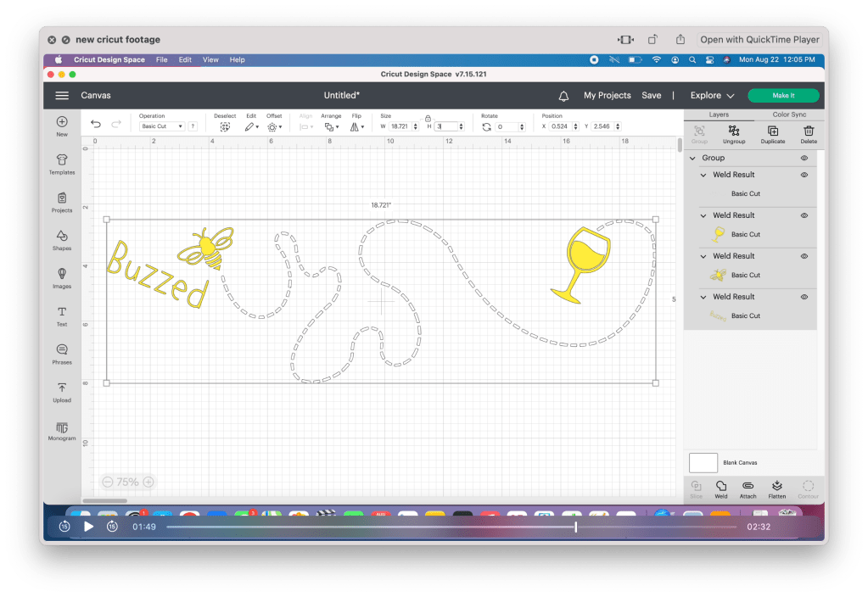Select the Shapes tool
The width and height of the screenshot is (868, 597).
(62, 239)
